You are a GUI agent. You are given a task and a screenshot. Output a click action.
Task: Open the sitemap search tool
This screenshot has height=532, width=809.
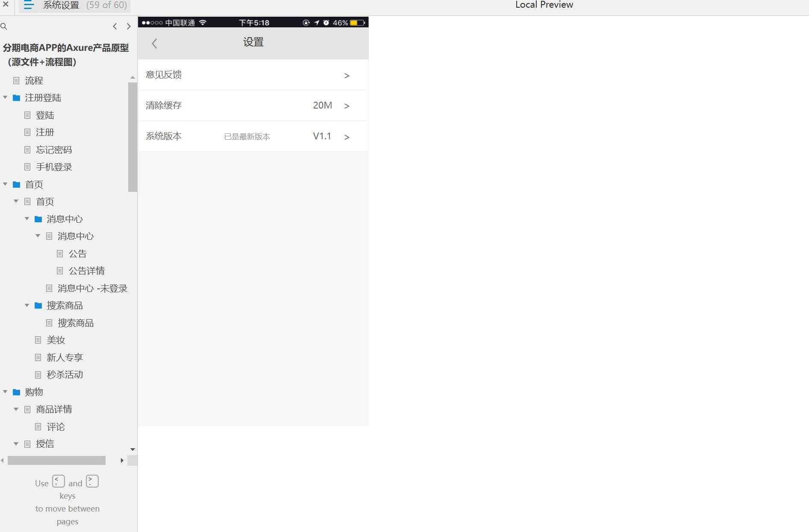[x=4, y=26]
